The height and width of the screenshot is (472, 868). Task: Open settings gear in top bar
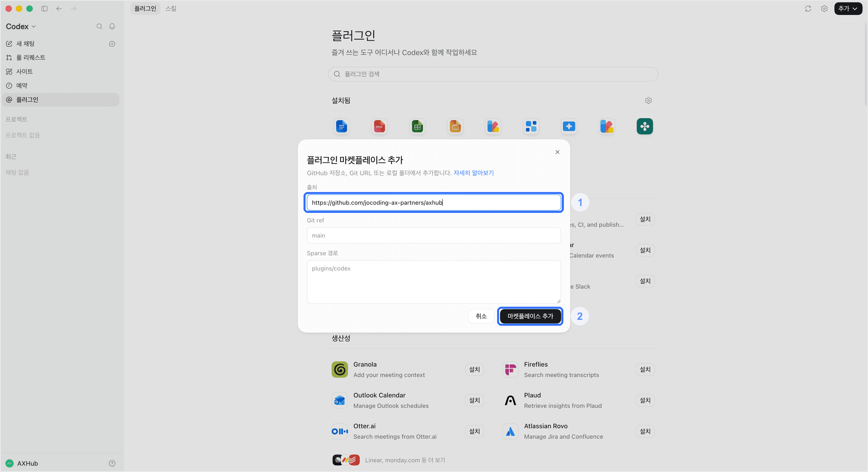tap(824, 9)
